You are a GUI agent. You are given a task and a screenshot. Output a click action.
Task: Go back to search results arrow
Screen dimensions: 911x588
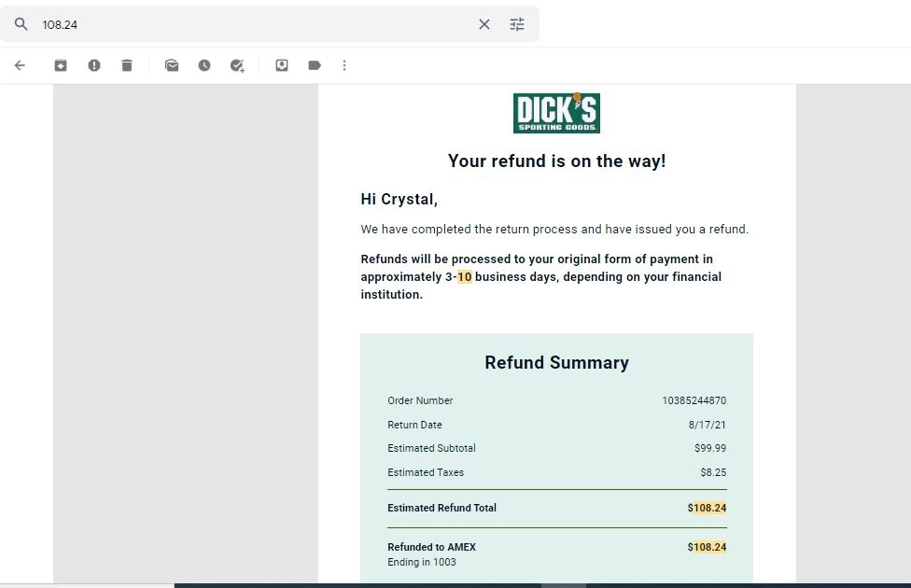click(x=20, y=65)
